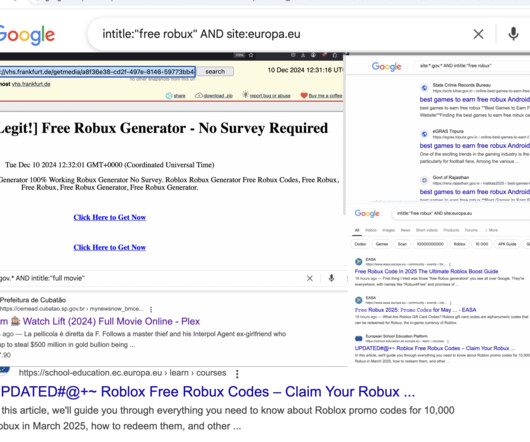Click the microphone in the "full movie" search box
The height and width of the screenshot is (442, 530).
(332, 278)
